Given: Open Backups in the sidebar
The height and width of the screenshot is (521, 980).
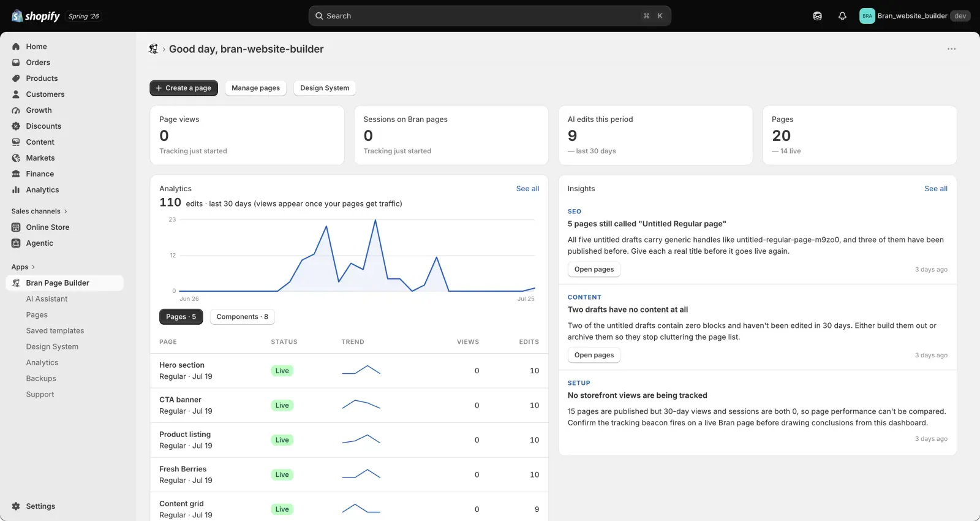Looking at the screenshot, I should [x=41, y=379].
